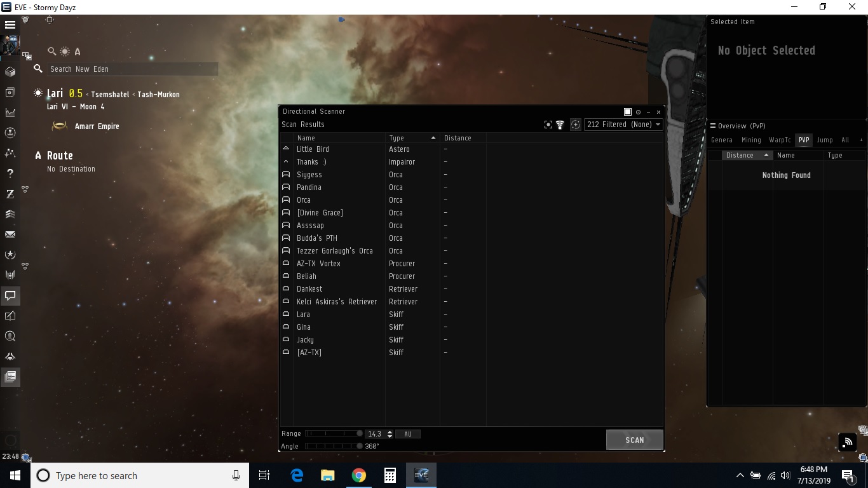Switch to the All overview tab
868x488 pixels.
[x=844, y=140]
